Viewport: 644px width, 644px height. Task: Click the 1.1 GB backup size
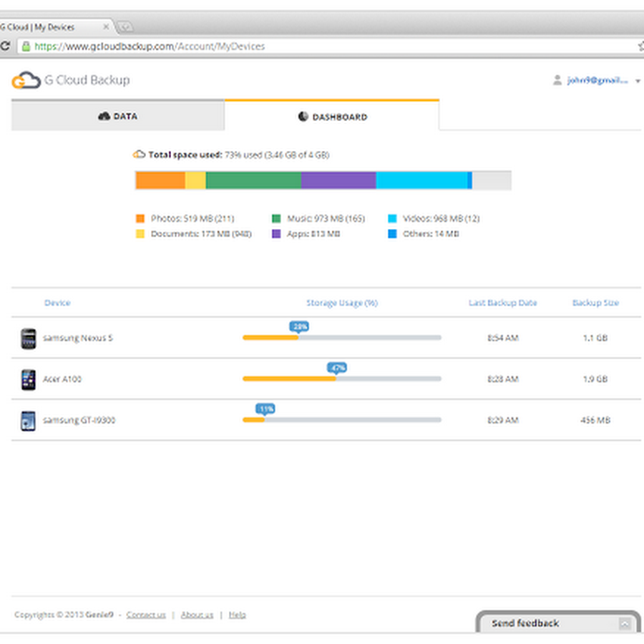point(595,338)
